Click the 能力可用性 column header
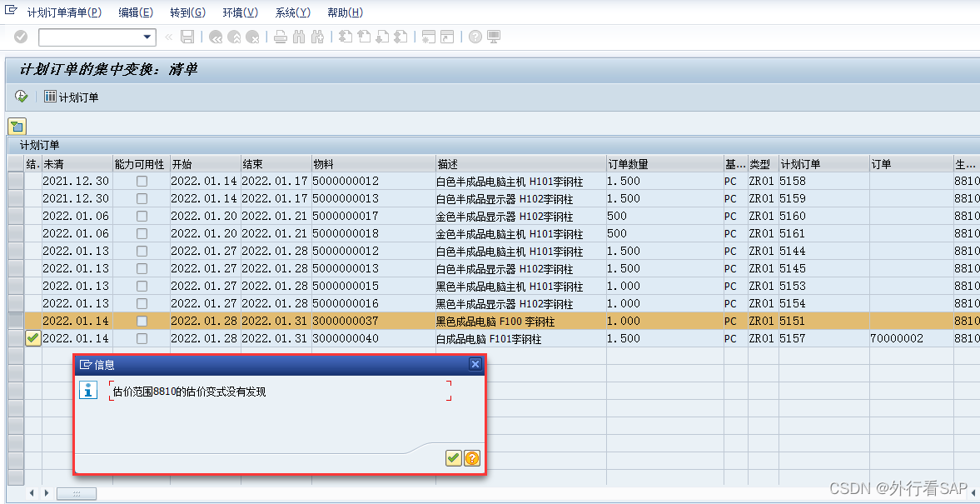Image resolution: width=980 pixels, height=504 pixels. click(x=142, y=164)
